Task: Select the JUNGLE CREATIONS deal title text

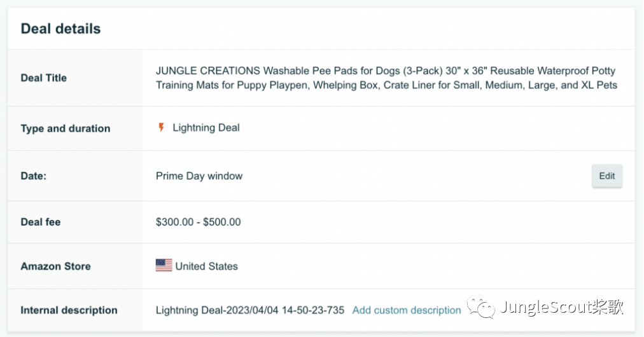Action: pyautogui.click(x=386, y=71)
